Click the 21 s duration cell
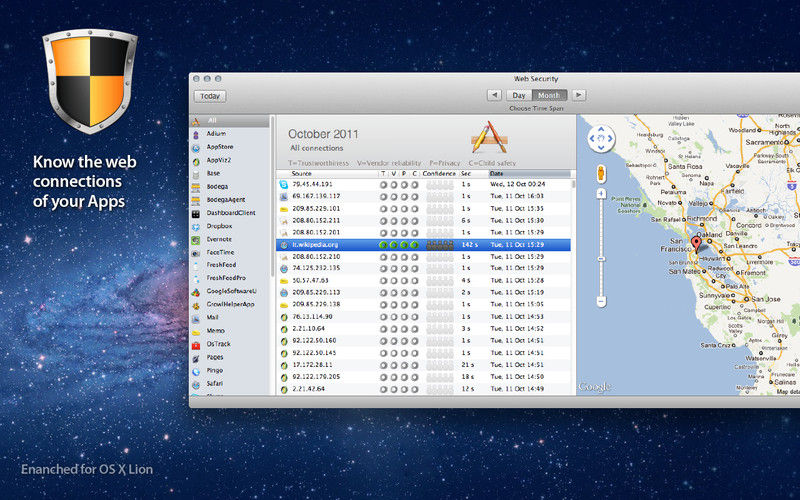The image size is (800, 500). (468, 365)
